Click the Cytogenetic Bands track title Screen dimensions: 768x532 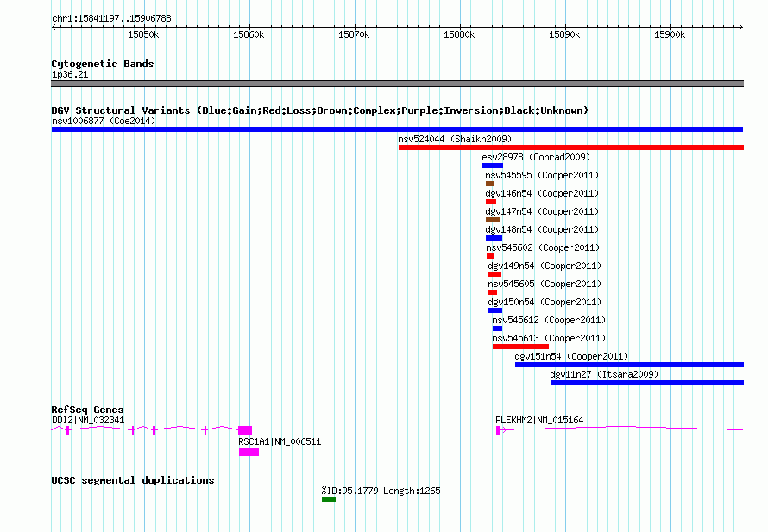[x=103, y=64]
